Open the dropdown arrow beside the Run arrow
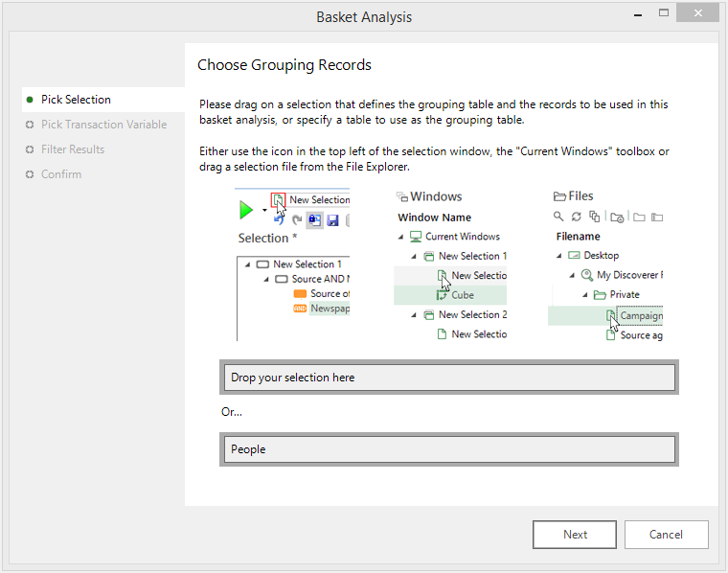Image resolution: width=728 pixels, height=573 pixels. 264,211
